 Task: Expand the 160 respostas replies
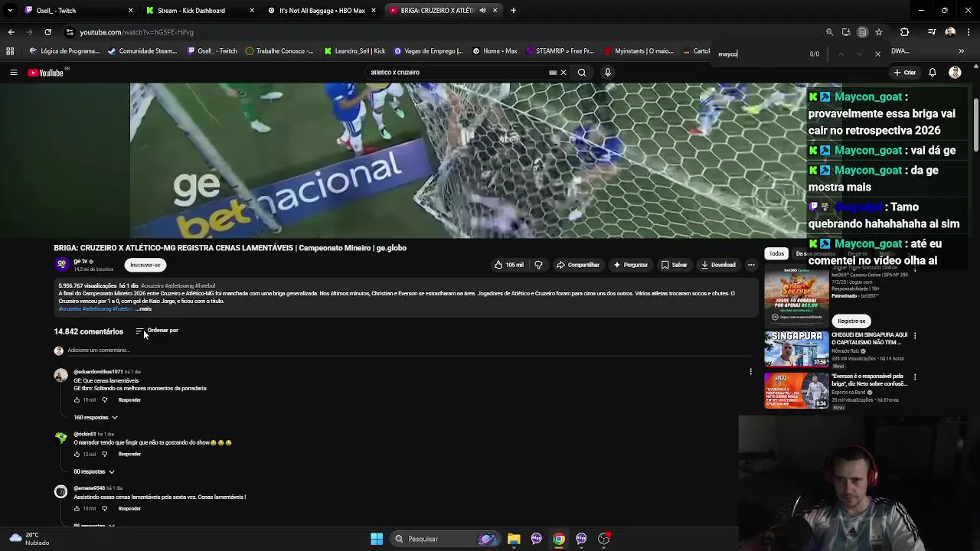coord(96,418)
